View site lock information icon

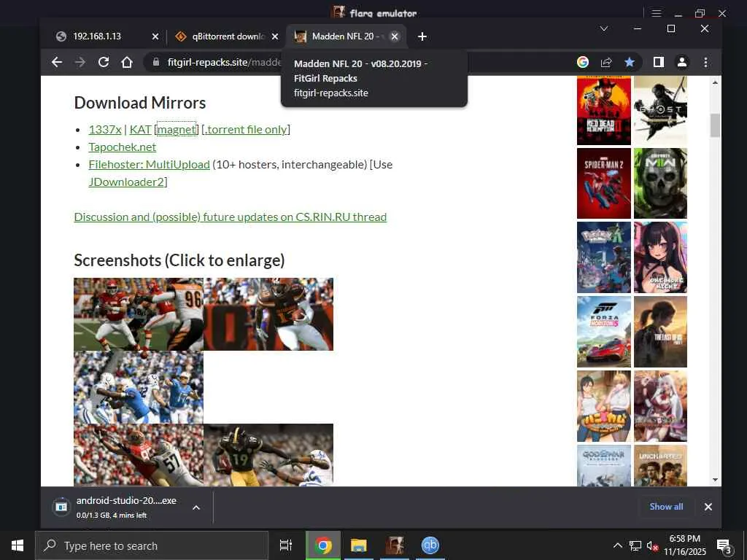[156, 62]
